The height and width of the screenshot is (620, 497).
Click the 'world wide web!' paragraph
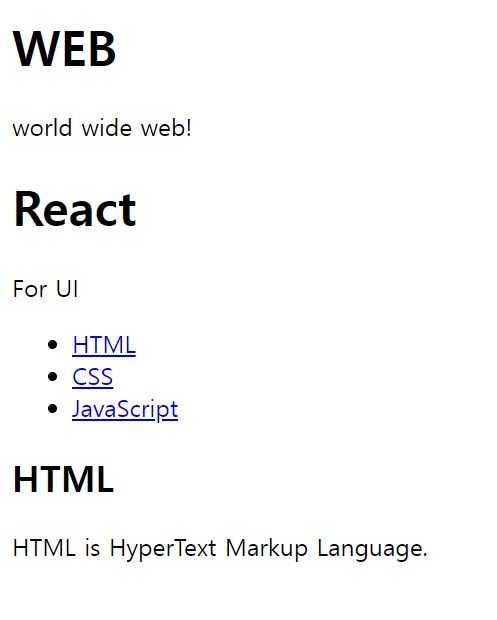(102, 128)
